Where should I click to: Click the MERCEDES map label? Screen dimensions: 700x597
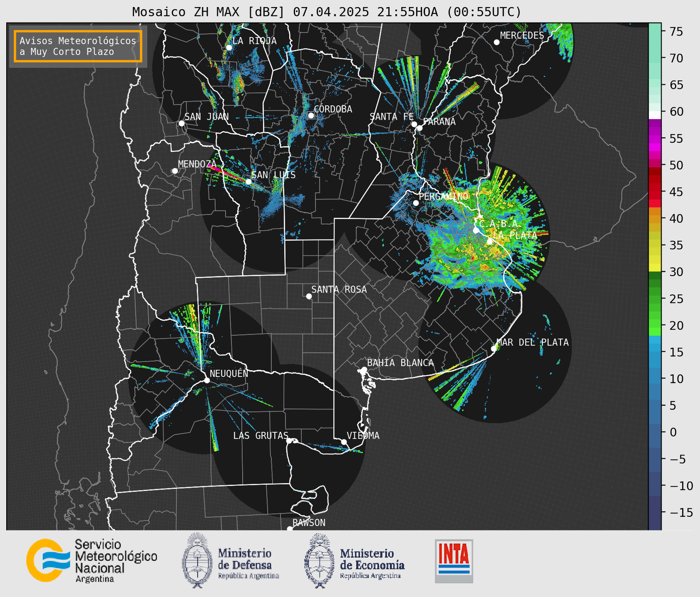[522, 35]
